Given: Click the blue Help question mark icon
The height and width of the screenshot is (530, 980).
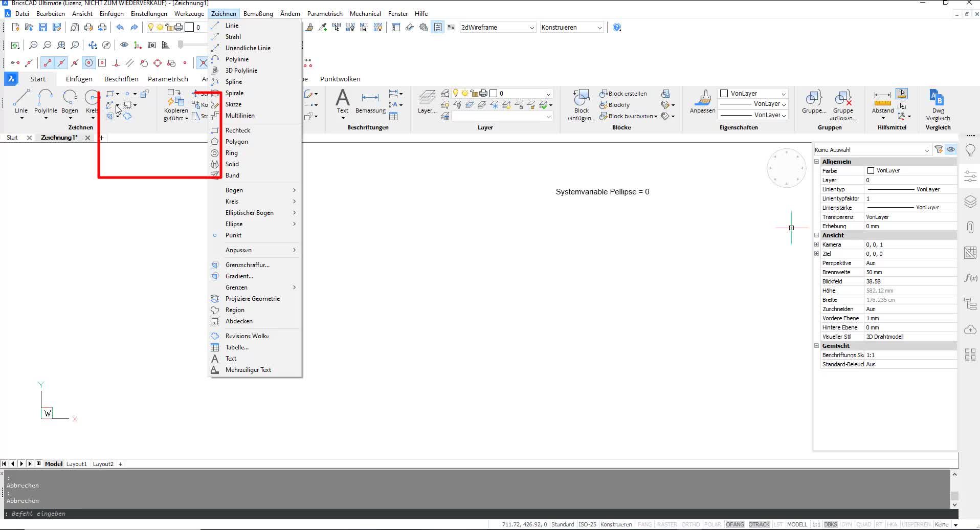Looking at the screenshot, I should pyautogui.click(x=617, y=27).
